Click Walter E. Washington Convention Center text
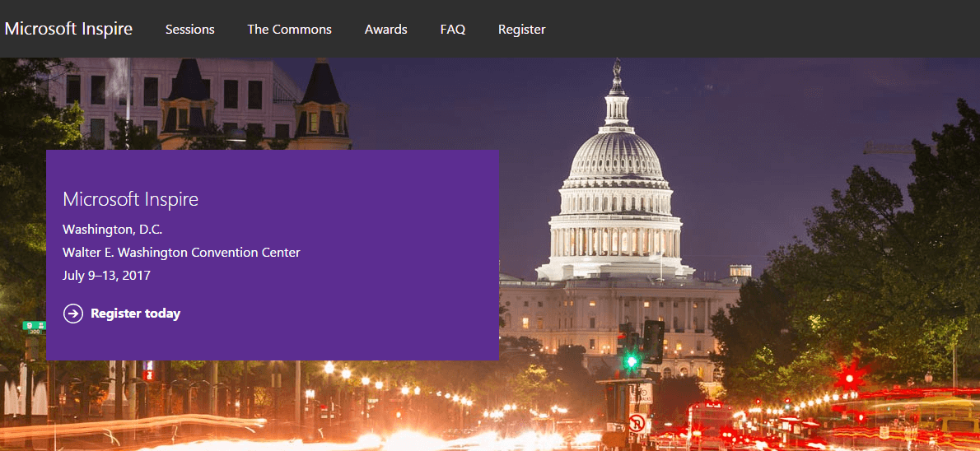Screen dimensions: 980x451 coord(181,253)
